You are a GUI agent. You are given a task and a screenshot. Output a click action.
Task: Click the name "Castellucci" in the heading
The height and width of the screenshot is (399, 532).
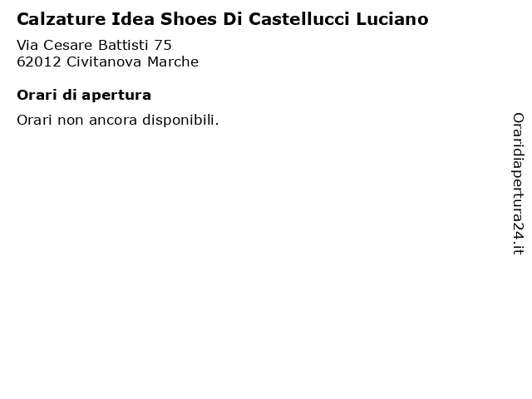[299, 19]
